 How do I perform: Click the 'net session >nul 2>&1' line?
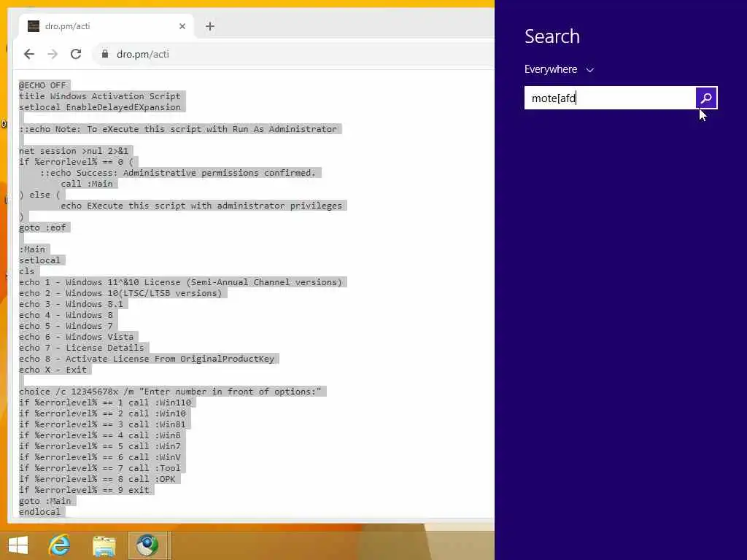(74, 151)
